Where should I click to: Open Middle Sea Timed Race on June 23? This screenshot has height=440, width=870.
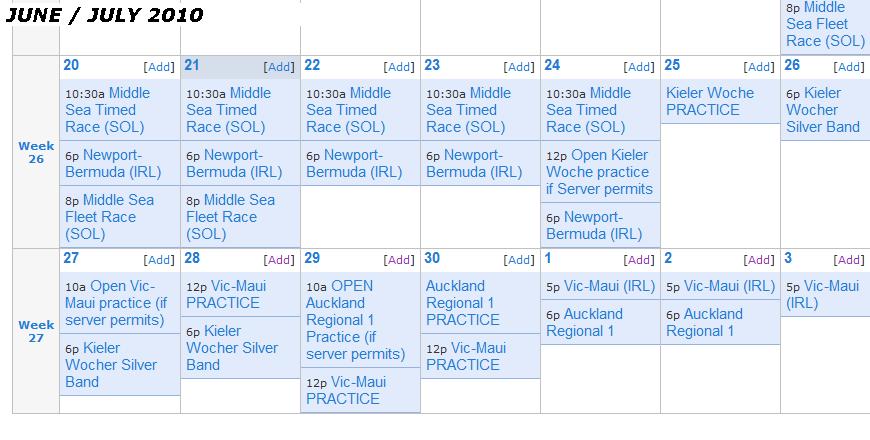[466, 110]
